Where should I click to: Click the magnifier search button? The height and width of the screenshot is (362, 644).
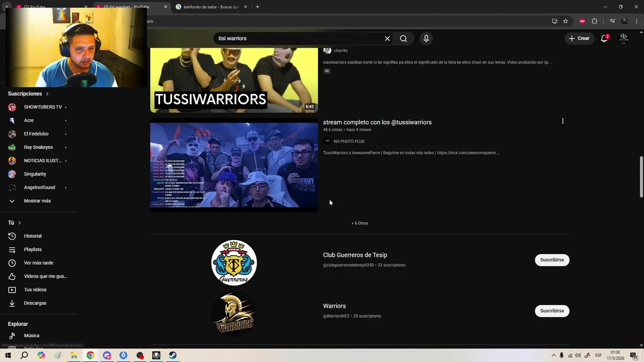[x=404, y=38]
